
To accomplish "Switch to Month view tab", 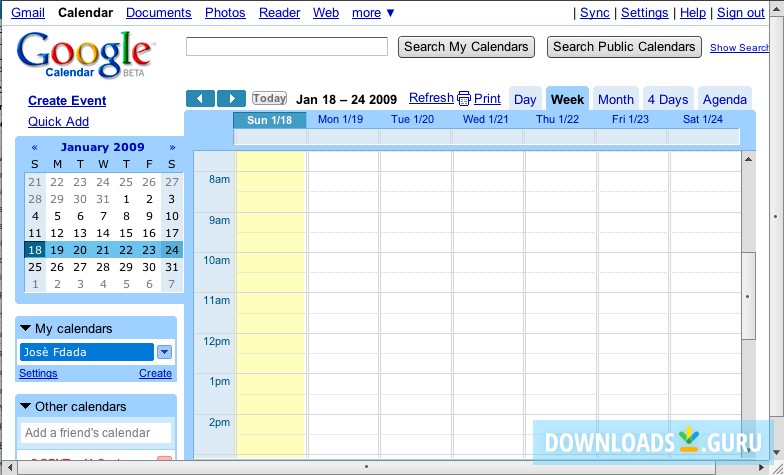I will click(x=616, y=99).
